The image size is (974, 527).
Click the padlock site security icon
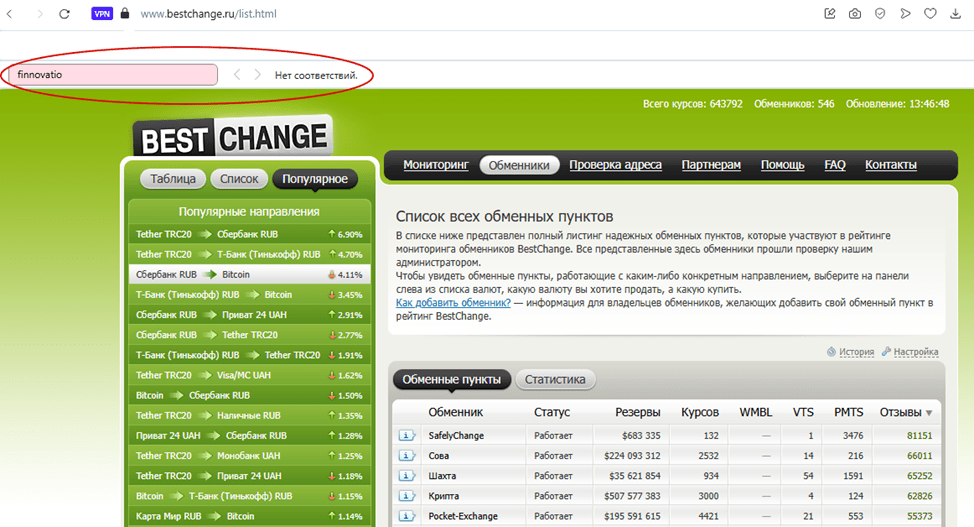tap(125, 13)
